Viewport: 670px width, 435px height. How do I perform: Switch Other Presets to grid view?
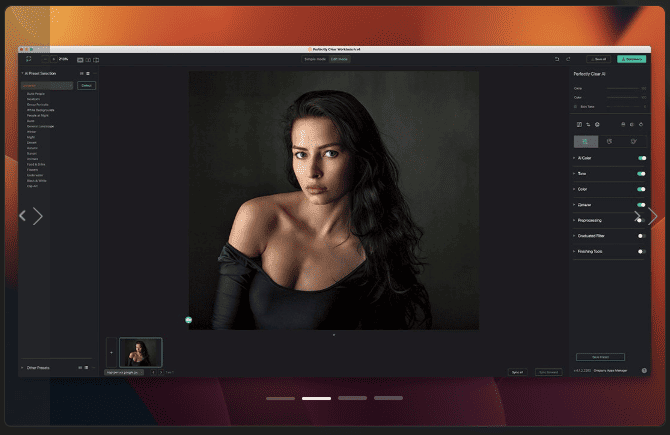pos(80,367)
